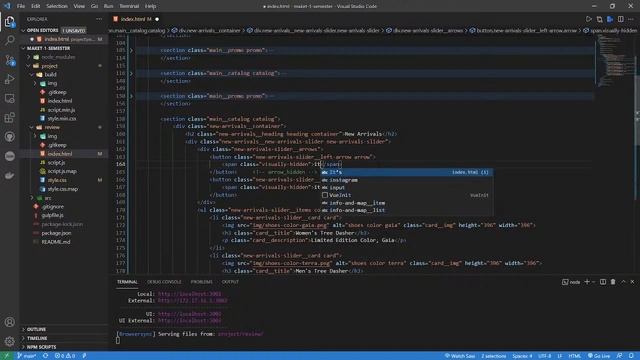Viewport: 640px width, 360px height.
Task: Unfold catalog section at line 116
Action: click(x=131, y=73)
